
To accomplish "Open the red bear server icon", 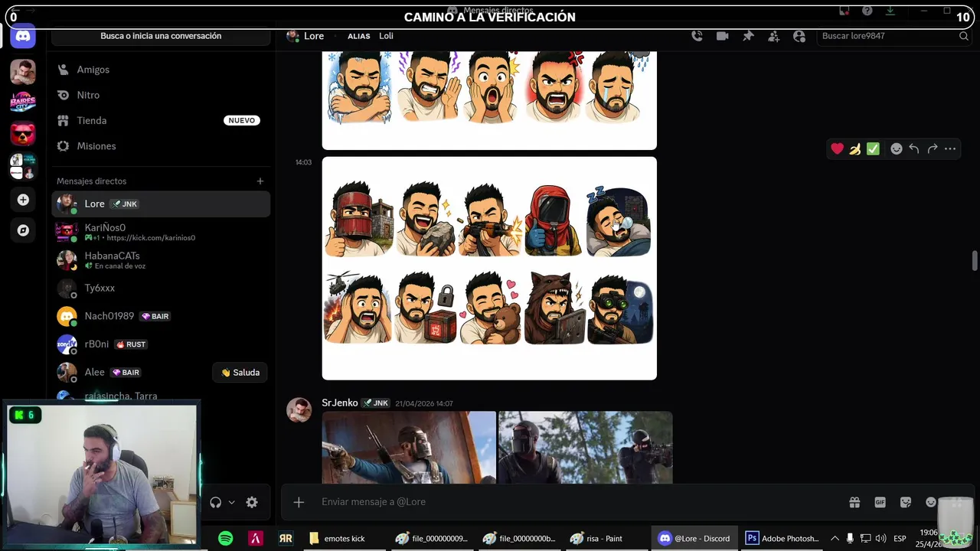I will click(x=23, y=134).
